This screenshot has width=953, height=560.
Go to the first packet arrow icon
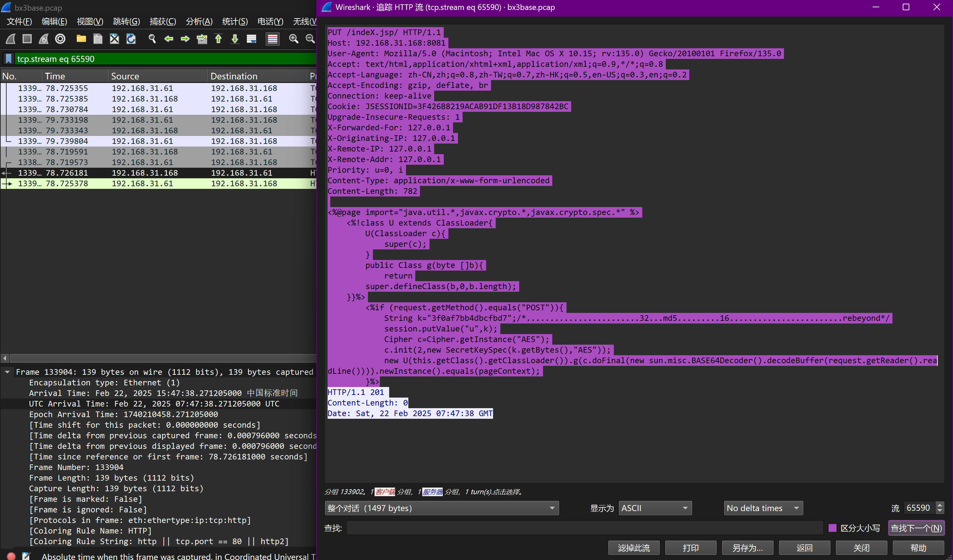[219, 39]
